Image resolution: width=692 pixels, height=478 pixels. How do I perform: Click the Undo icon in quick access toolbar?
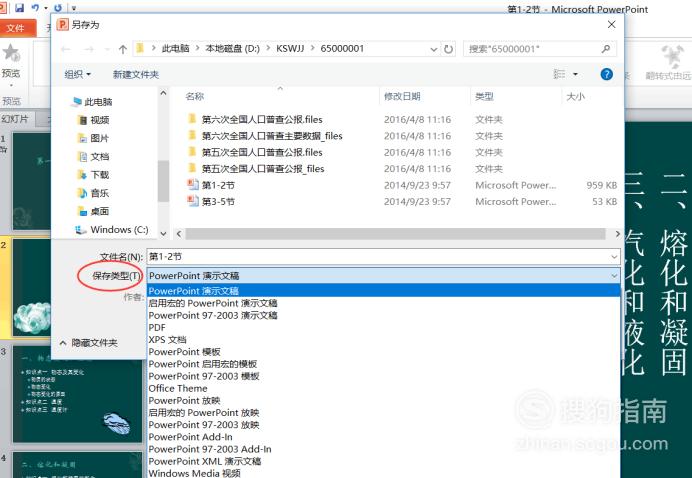[x=35, y=8]
